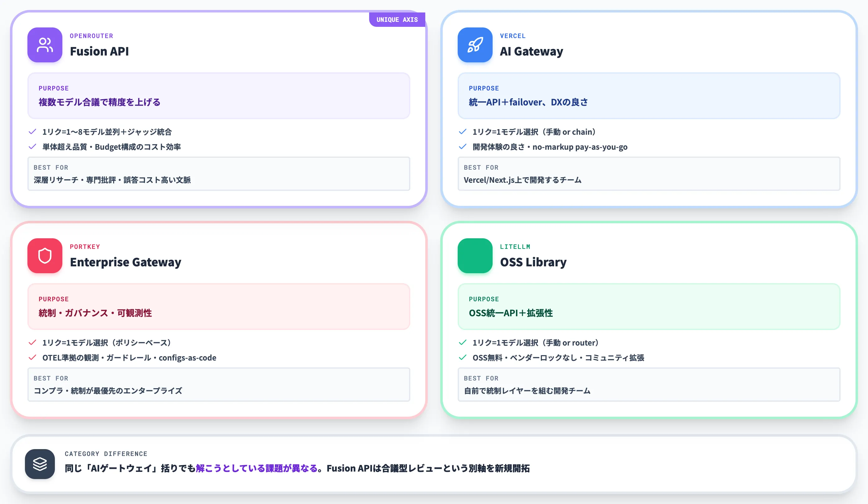The image size is (868, 504).
Task: Click best-for text コンプラ・統制が最優先のエンタープライズ
Action: click(108, 391)
